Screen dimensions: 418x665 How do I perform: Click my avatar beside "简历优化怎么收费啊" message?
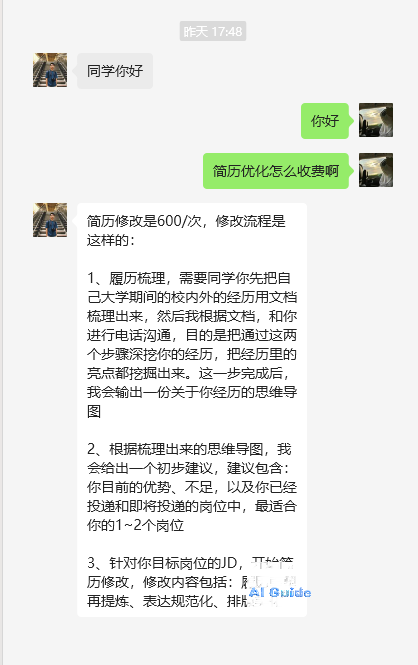(376, 170)
